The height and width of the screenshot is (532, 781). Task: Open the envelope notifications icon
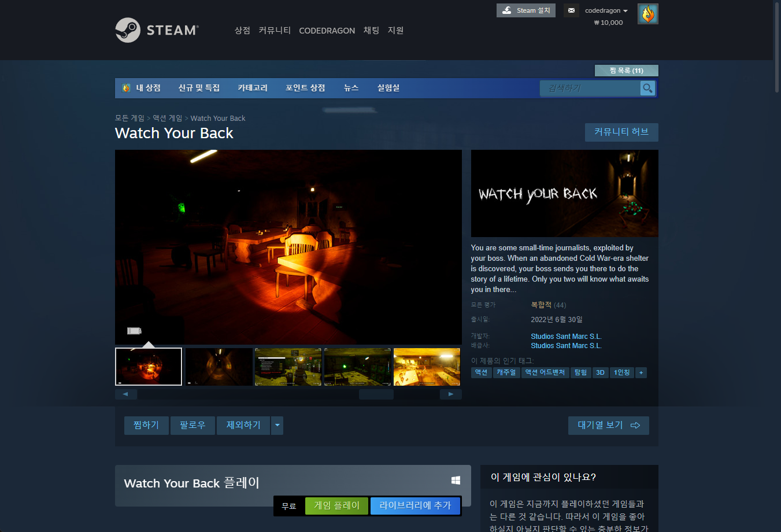click(571, 10)
